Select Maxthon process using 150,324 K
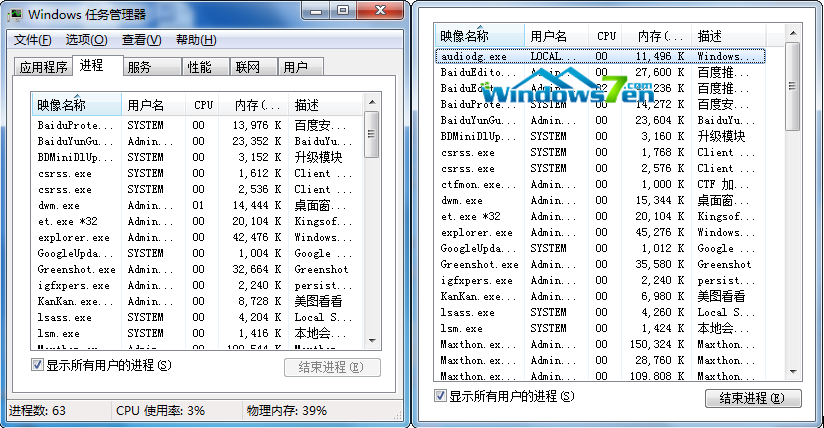 point(600,344)
